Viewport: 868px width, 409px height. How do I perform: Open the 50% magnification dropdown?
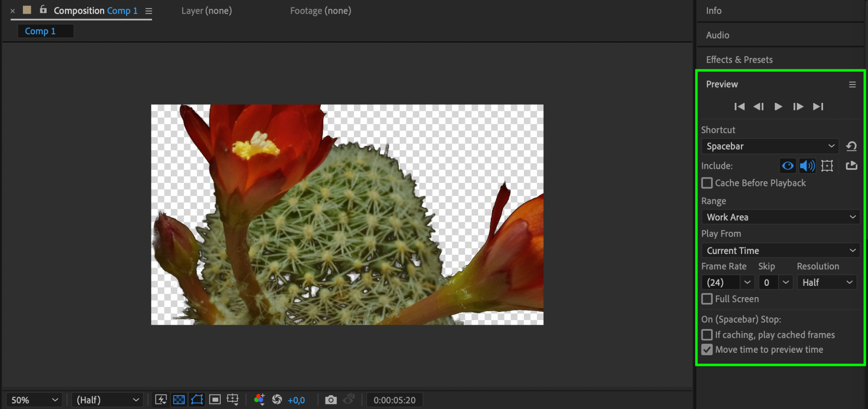pos(34,400)
